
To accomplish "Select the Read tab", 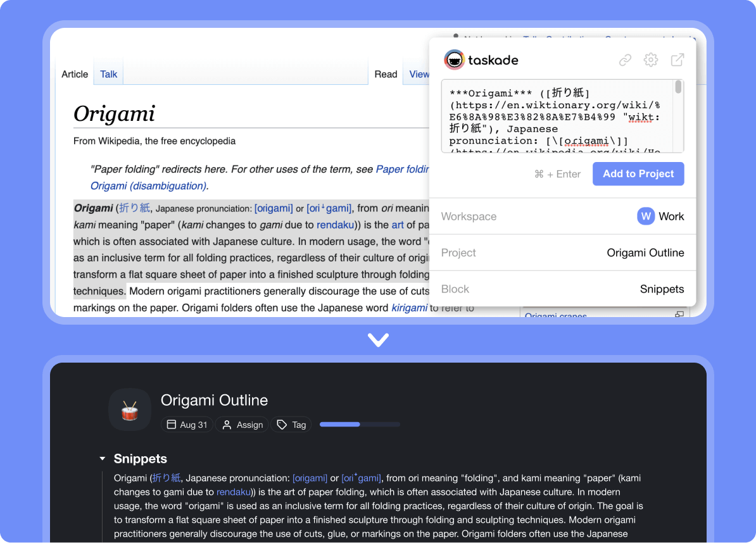I will pos(386,74).
